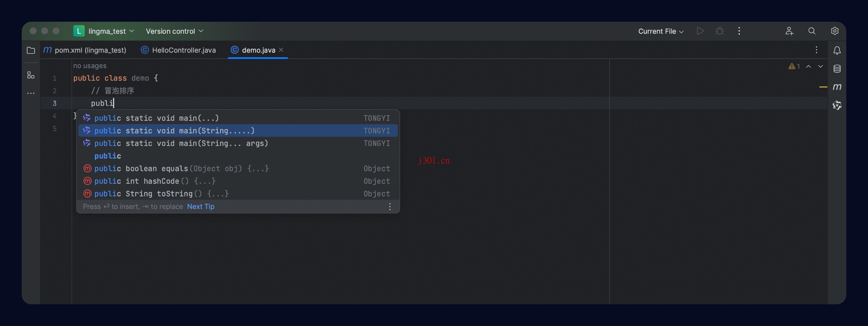Select the Settings gear icon
The height and width of the screenshot is (326, 868).
(835, 30)
